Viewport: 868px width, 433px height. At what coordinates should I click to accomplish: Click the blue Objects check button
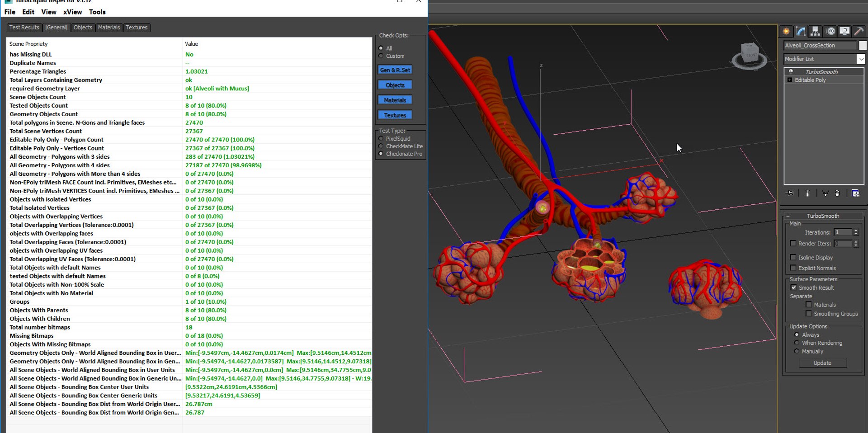395,85
